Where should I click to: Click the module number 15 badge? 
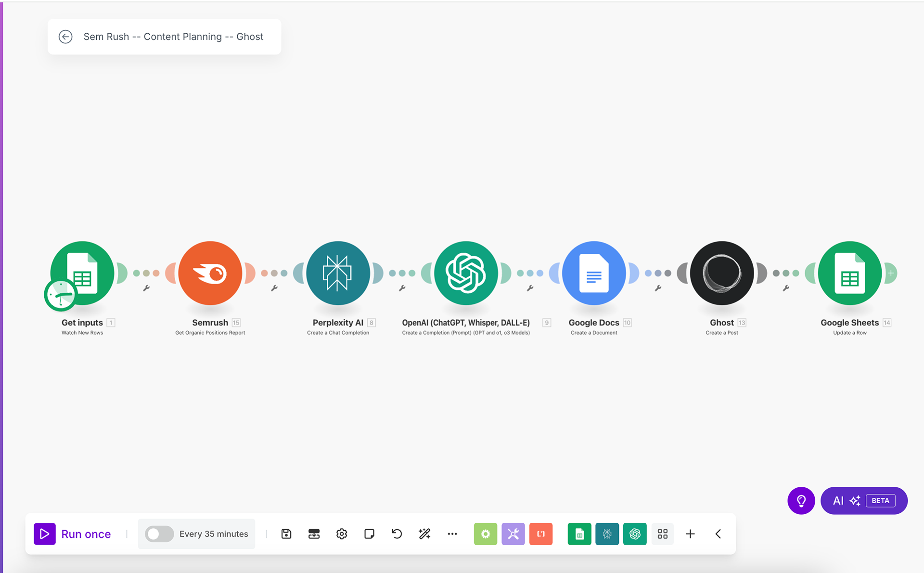tap(236, 323)
